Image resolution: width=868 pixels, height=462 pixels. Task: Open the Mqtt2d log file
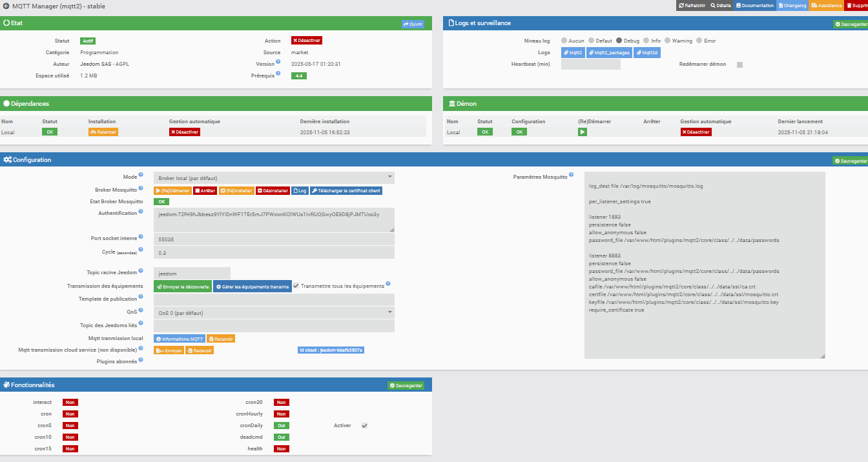point(647,53)
